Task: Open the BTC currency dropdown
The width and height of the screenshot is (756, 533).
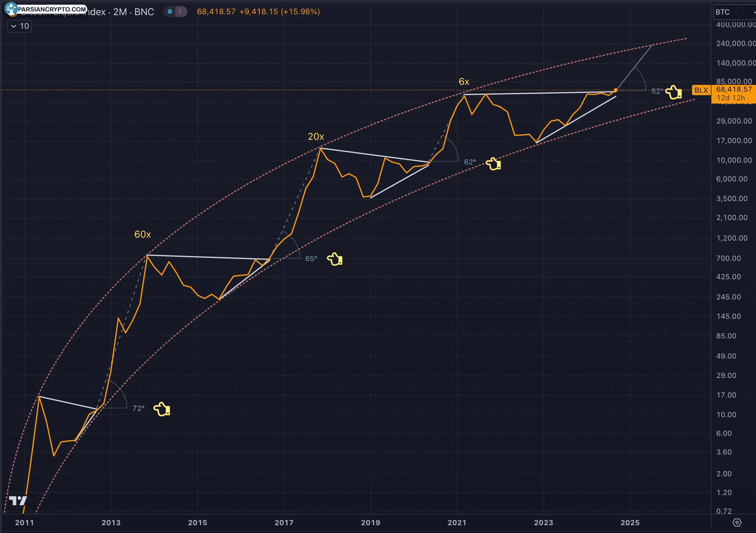Action: tap(735, 12)
